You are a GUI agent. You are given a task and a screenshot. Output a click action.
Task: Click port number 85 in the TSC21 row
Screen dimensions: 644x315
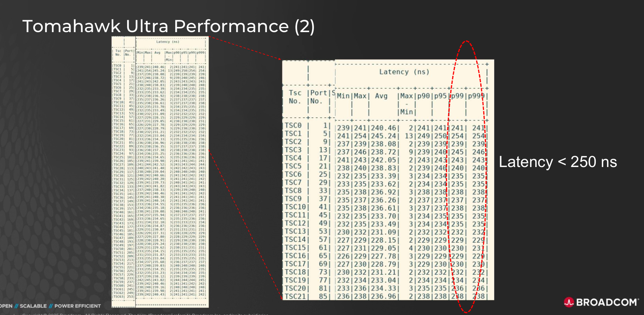323,296
